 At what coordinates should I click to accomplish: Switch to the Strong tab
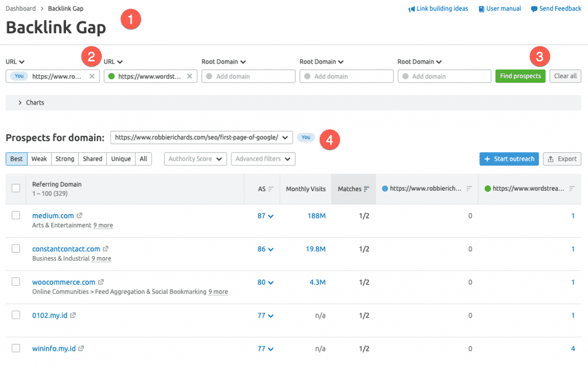[64, 159]
